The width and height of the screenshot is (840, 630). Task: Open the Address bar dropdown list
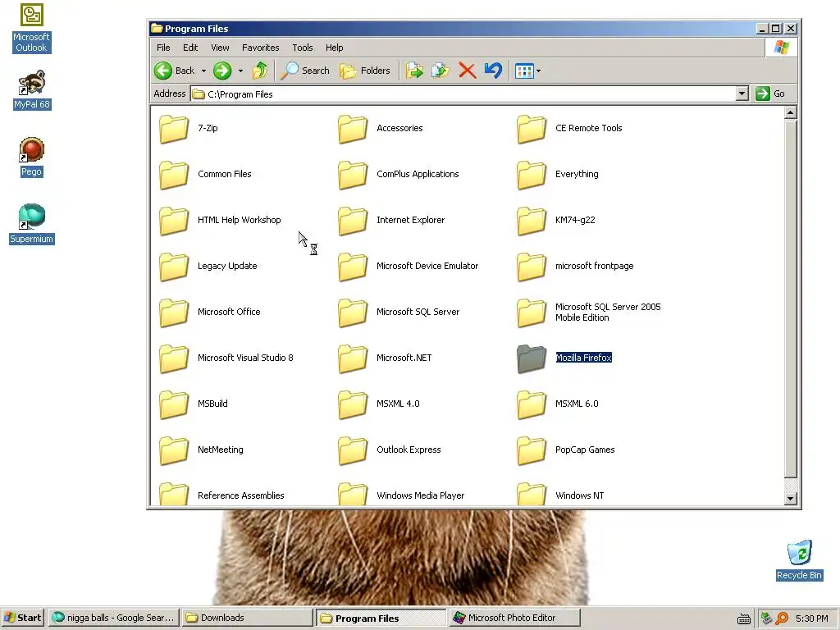pyautogui.click(x=742, y=94)
